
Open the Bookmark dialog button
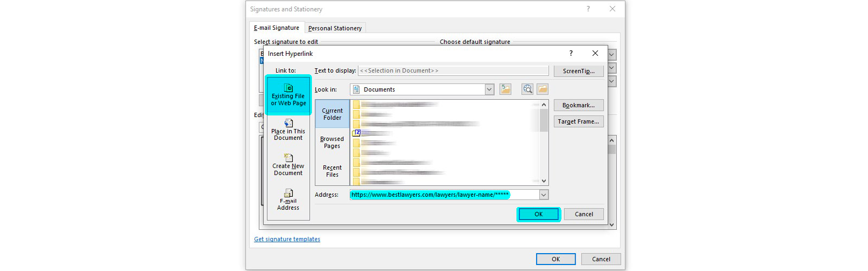pyautogui.click(x=578, y=105)
